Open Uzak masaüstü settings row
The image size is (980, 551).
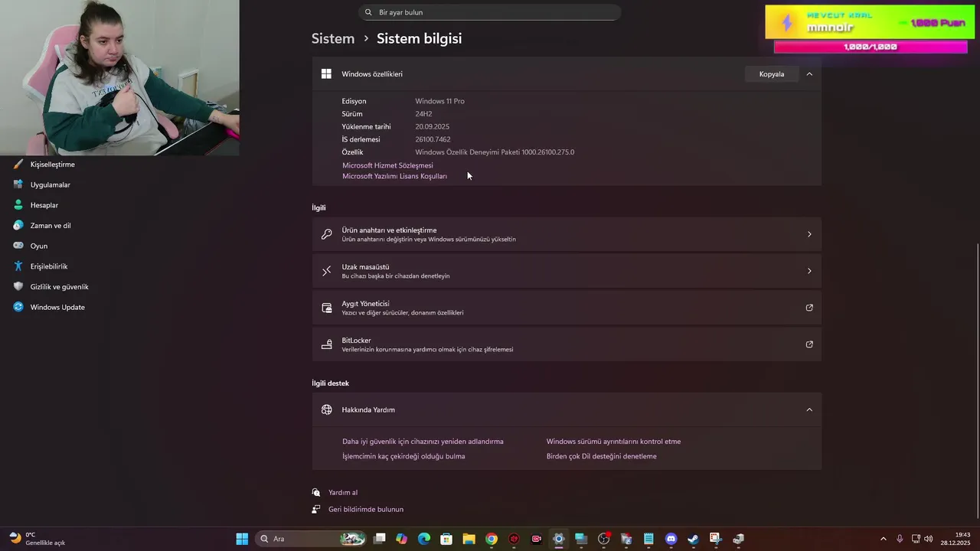click(x=567, y=271)
